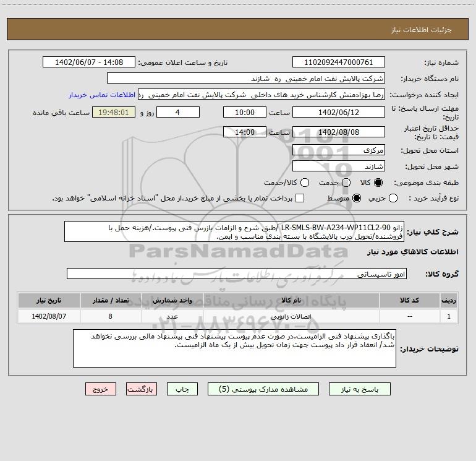
Task: Select the خدمت radio button
Action: coord(346,183)
